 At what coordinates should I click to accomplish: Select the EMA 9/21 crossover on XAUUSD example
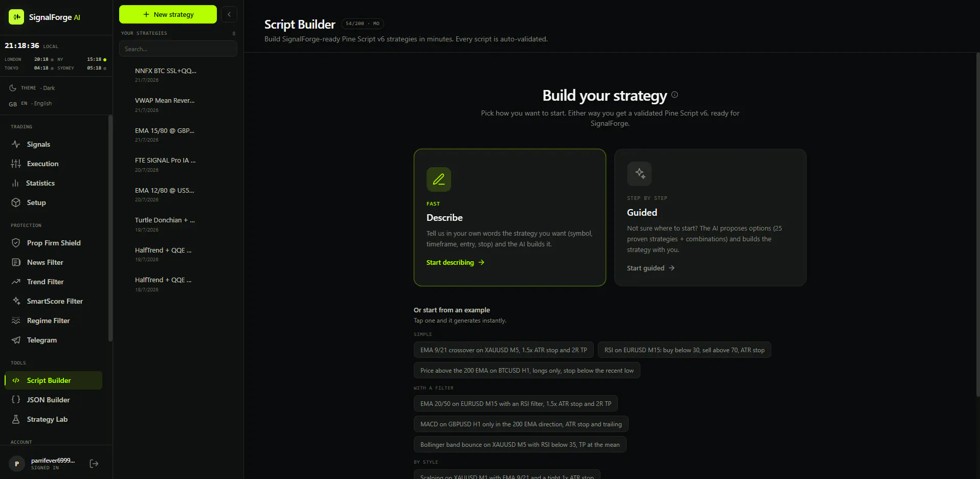tap(504, 350)
